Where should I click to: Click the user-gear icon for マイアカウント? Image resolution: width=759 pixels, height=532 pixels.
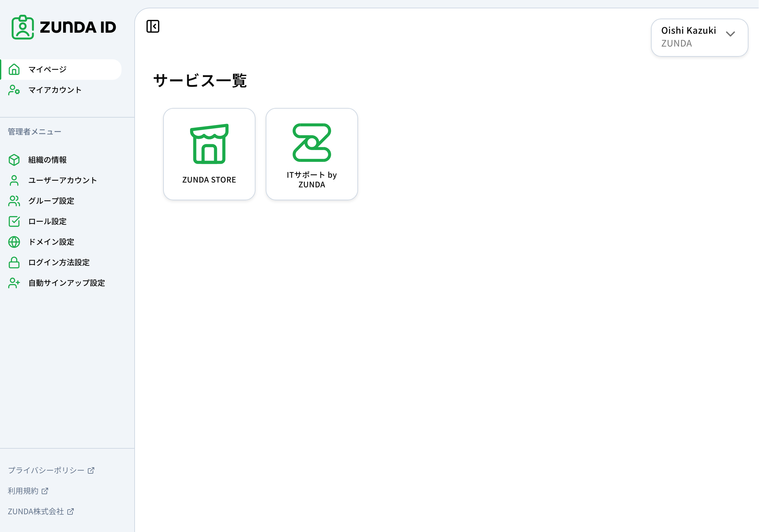click(x=14, y=90)
